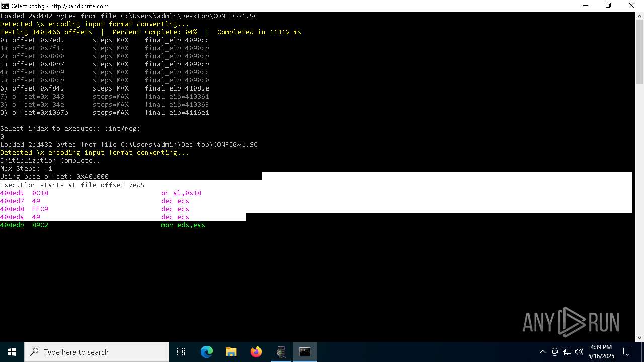
Task: Click the row with offset=0xf848
Action: (x=105, y=97)
